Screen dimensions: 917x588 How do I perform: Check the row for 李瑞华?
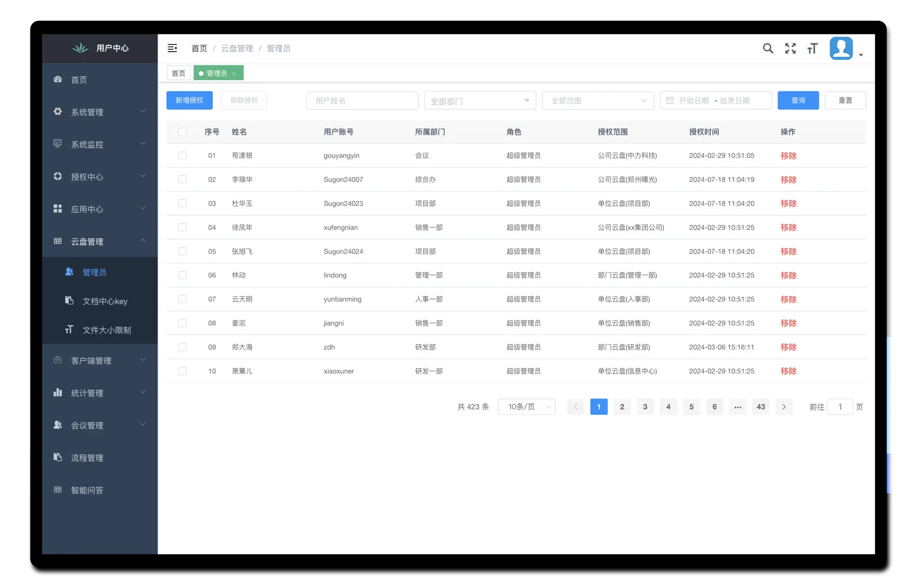(182, 180)
